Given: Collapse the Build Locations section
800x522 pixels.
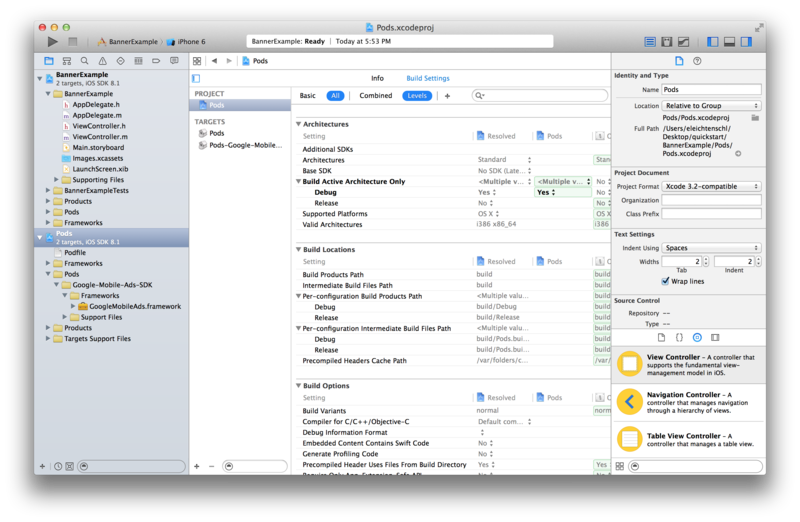Looking at the screenshot, I should pos(298,250).
